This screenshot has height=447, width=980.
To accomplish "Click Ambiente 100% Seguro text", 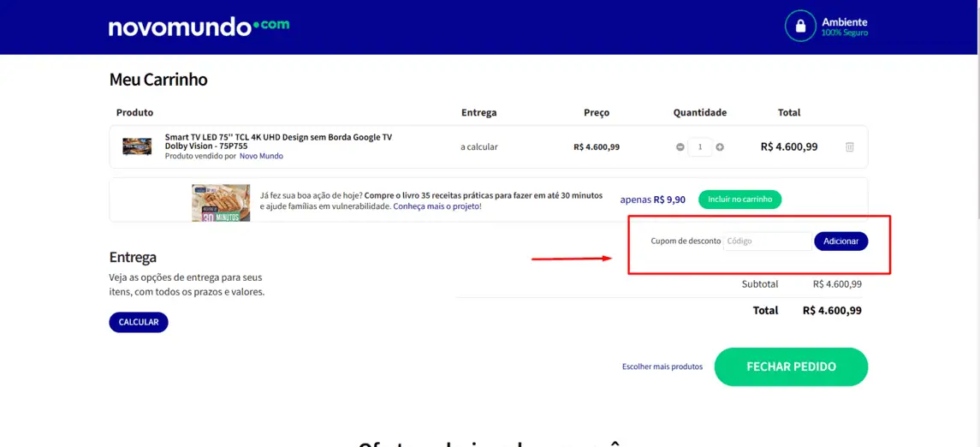I will point(845,27).
